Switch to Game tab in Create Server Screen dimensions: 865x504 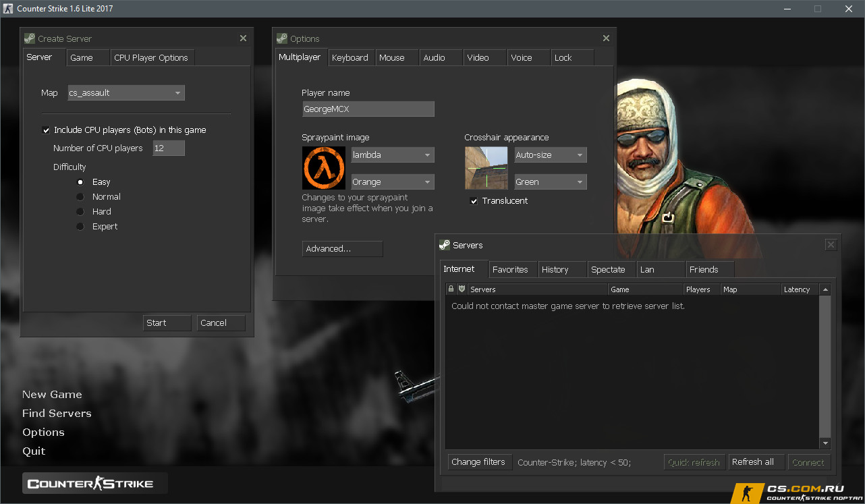tap(88, 58)
